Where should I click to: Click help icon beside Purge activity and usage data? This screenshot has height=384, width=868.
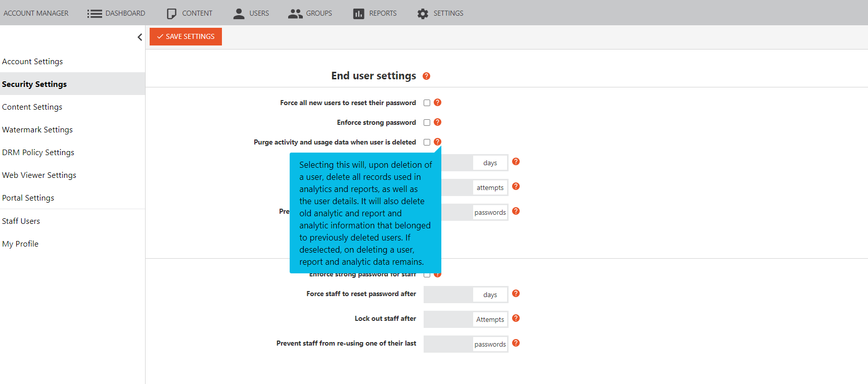438,142
